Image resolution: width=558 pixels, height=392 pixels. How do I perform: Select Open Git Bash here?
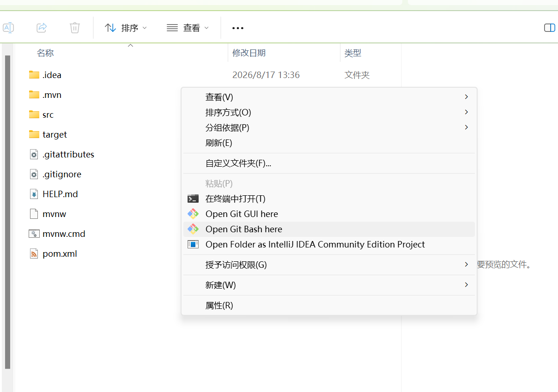[329, 229]
